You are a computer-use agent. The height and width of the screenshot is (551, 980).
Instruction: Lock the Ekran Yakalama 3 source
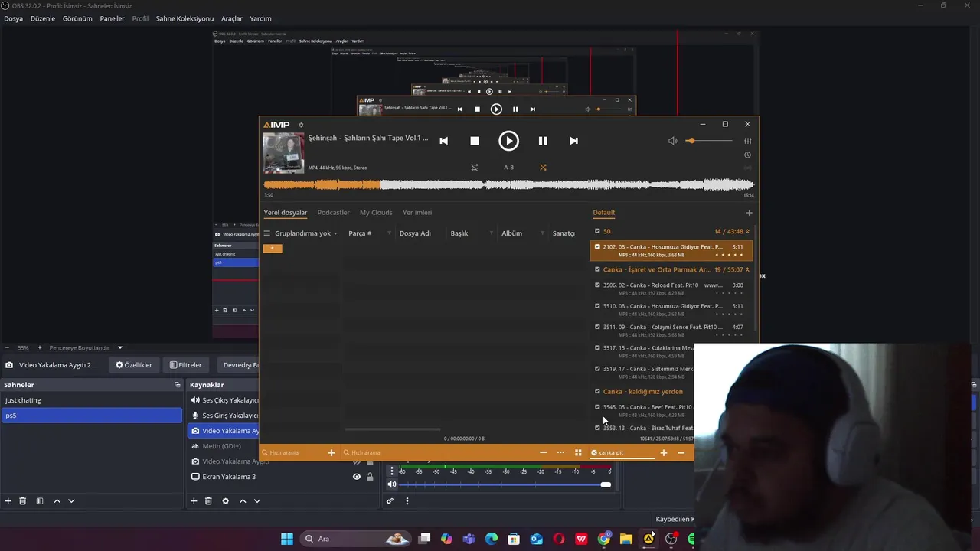[x=370, y=477]
